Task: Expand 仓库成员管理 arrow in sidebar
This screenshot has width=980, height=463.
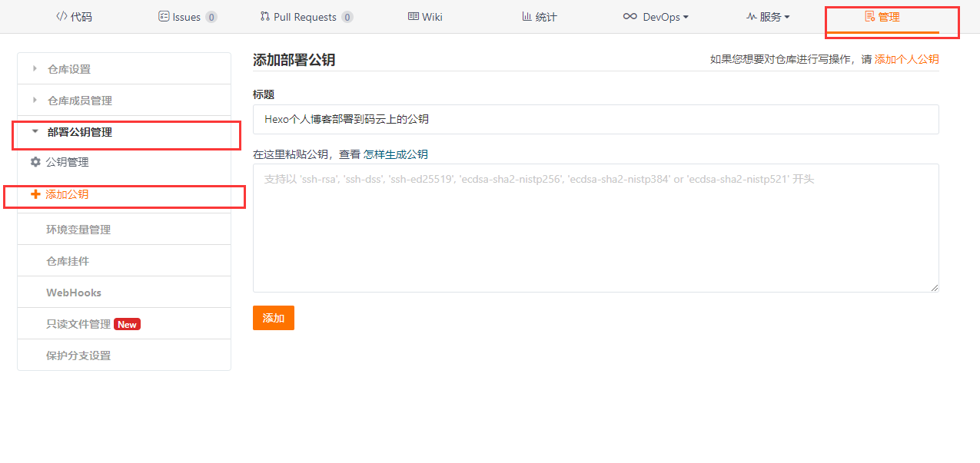Action: (x=35, y=100)
